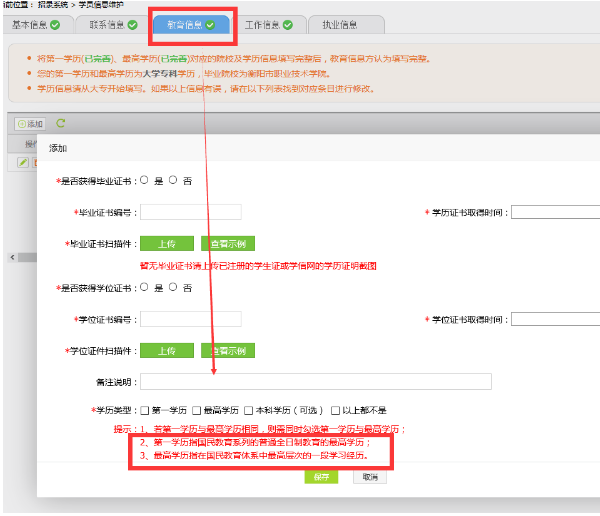Open the 基本信息 tab
This screenshot has width=600, height=516.
(36, 25)
